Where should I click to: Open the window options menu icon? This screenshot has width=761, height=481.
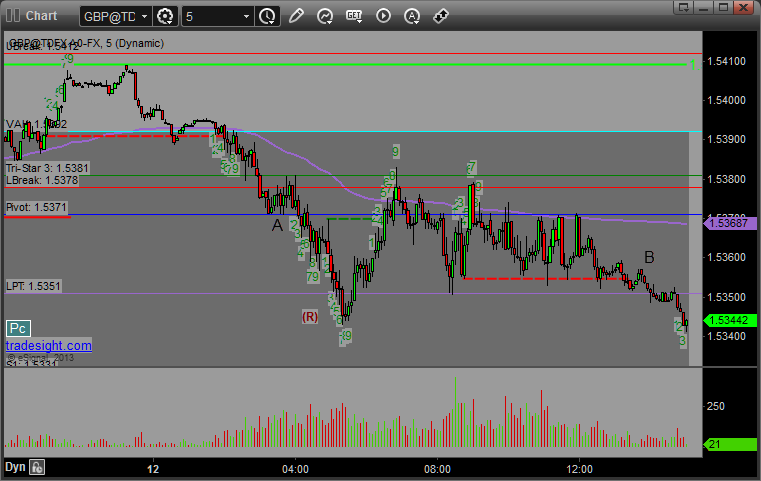(x=684, y=7)
